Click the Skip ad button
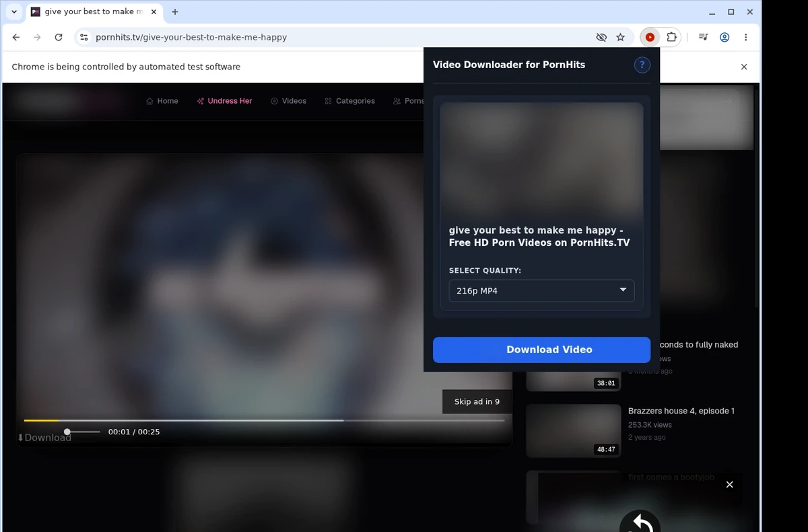This screenshot has width=808, height=532. 477,401
